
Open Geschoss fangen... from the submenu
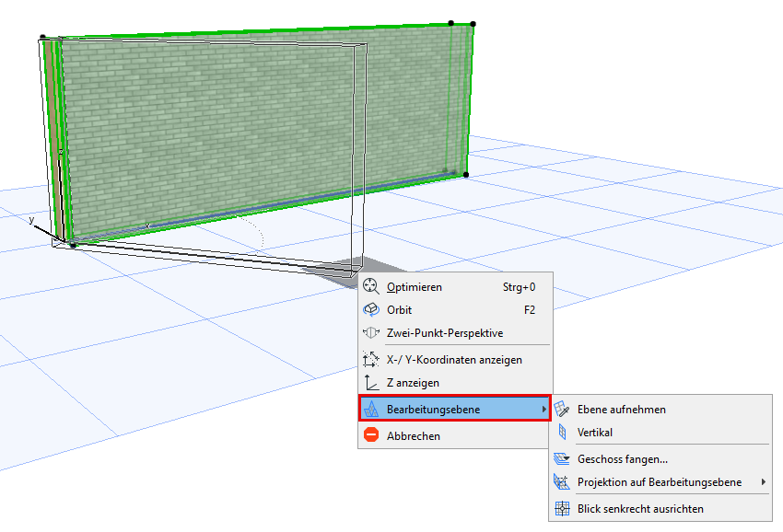pyautogui.click(x=660, y=459)
